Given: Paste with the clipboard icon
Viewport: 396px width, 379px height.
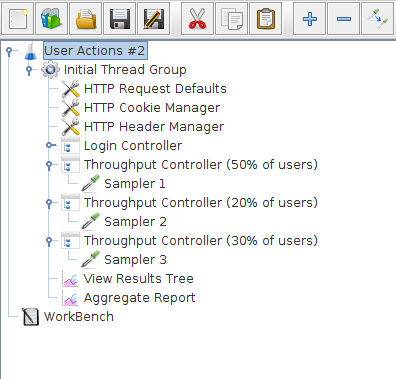Looking at the screenshot, I should pos(265,18).
